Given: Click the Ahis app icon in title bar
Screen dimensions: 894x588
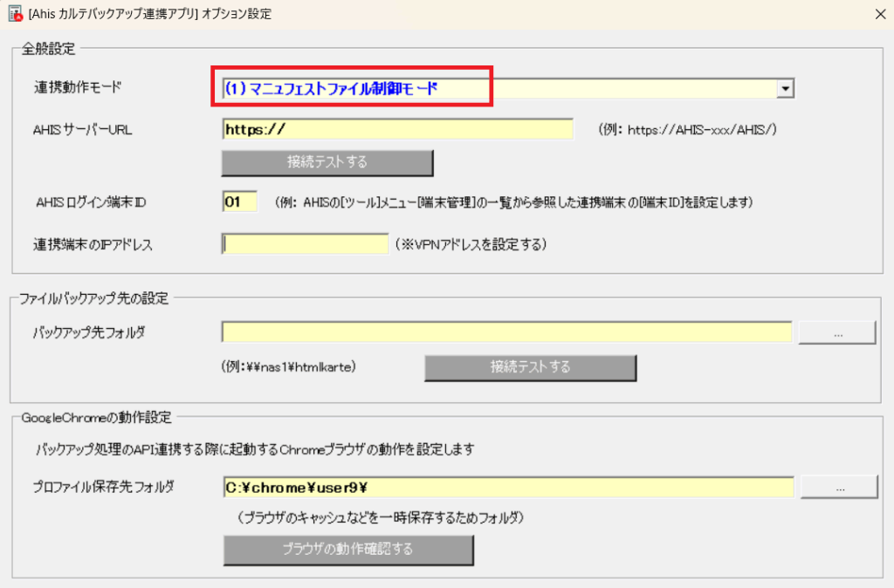Looking at the screenshot, I should coord(14,14).
